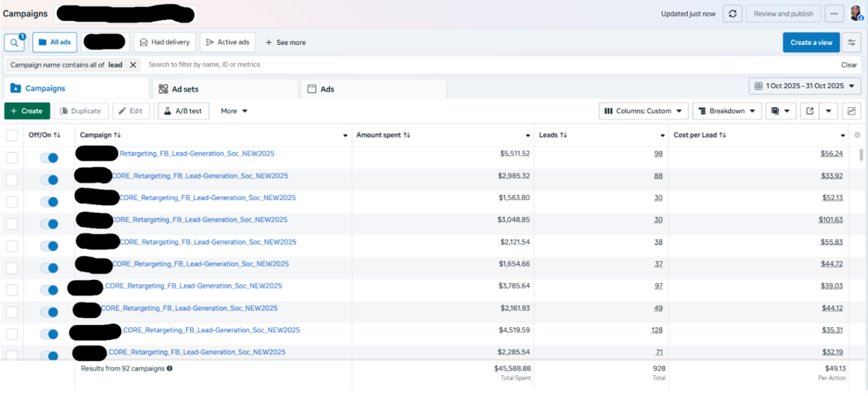Sort by Leads column arrows
The width and height of the screenshot is (868, 396).
click(x=563, y=135)
